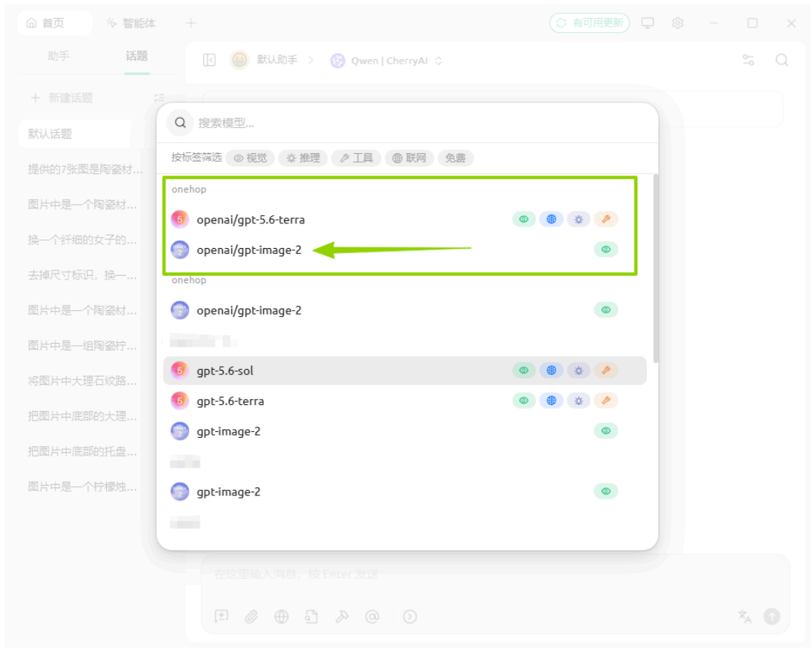Collapse the sidebar with panel toggle icon
The image size is (812, 650).
(209, 60)
